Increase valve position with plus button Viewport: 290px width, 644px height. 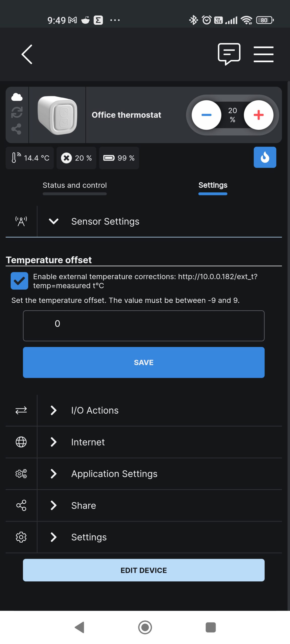[x=259, y=115]
